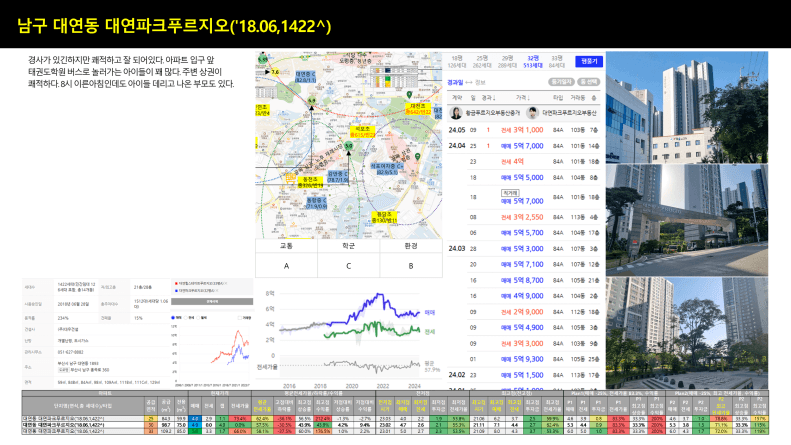Click the 층 column header
Screen dimensions: 791x445
594,98
